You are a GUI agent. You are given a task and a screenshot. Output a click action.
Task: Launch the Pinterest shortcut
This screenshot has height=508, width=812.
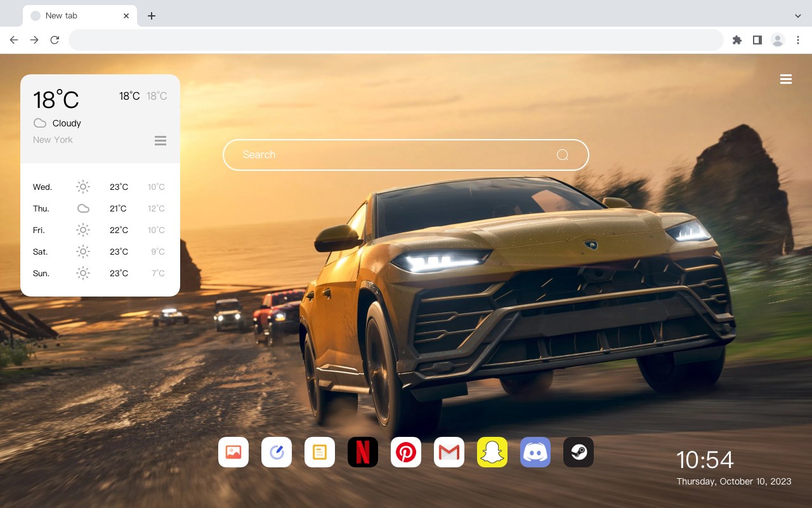point(406,452)
